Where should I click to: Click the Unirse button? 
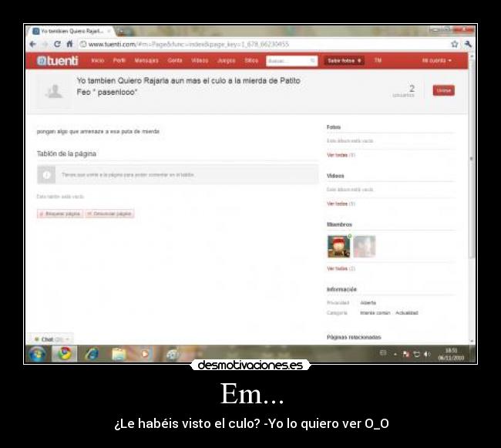(x=443, y=90)
